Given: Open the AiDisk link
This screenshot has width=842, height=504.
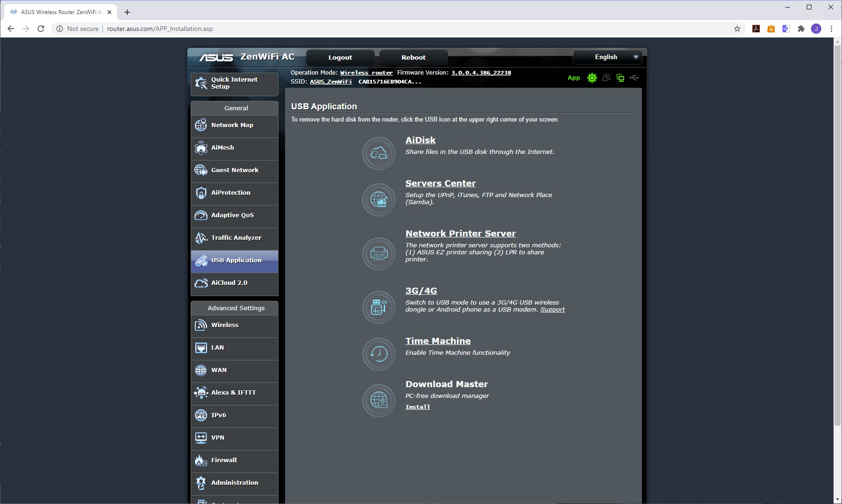Looking at the screenshot, I should click(420, 140).
